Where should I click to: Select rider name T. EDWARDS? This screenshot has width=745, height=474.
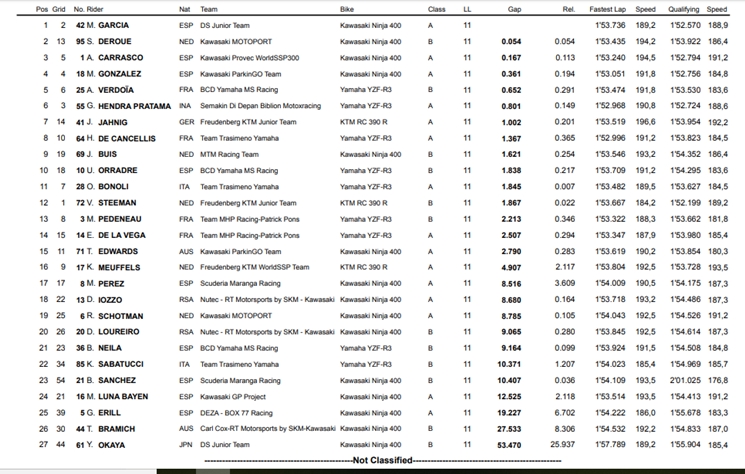click(113, 251)
